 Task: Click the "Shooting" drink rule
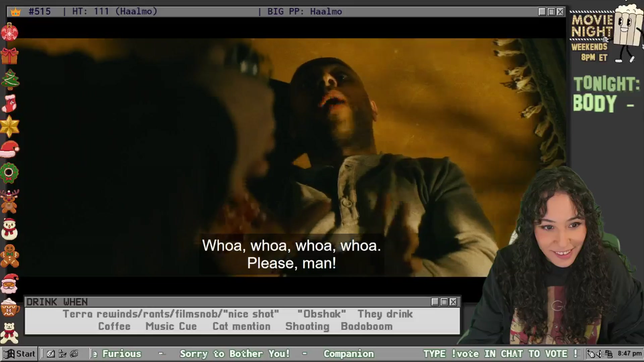pyautogui.click(x=307, y=326)
